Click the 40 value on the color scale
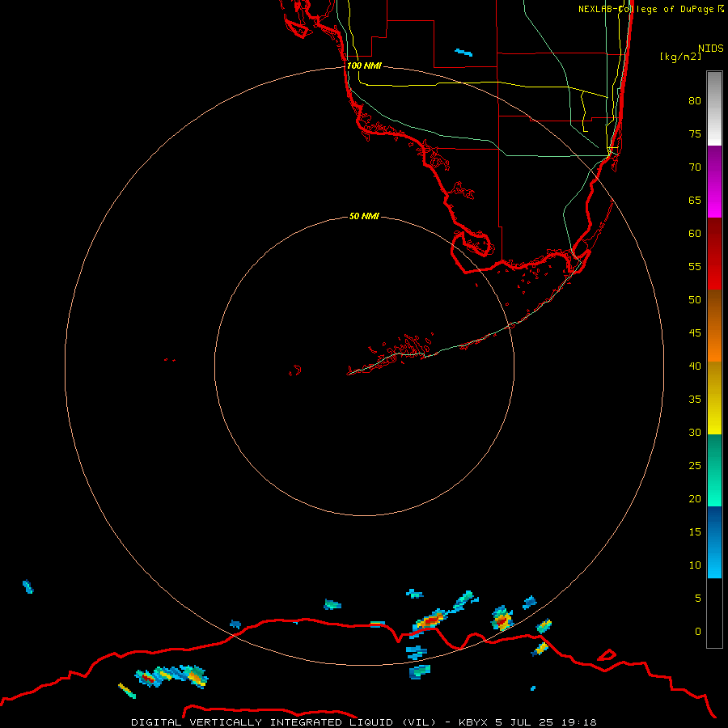 pyautogui.click(x=695, y=366)
